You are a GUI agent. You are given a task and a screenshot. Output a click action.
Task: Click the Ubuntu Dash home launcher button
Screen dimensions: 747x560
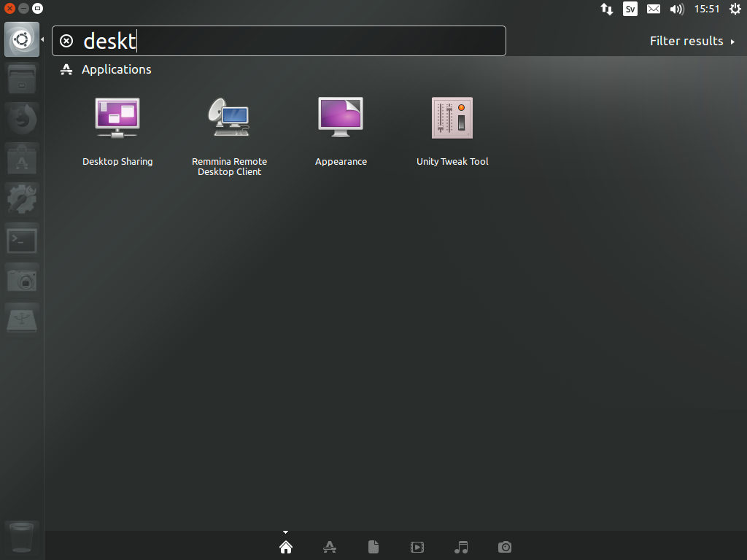(x=22, y=39)
